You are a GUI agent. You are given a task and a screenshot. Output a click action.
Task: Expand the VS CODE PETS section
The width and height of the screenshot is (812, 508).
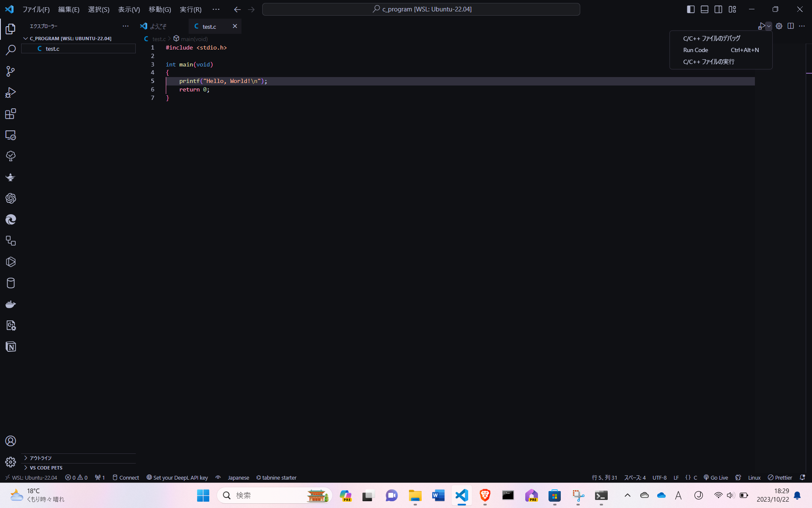click(46, 468)
